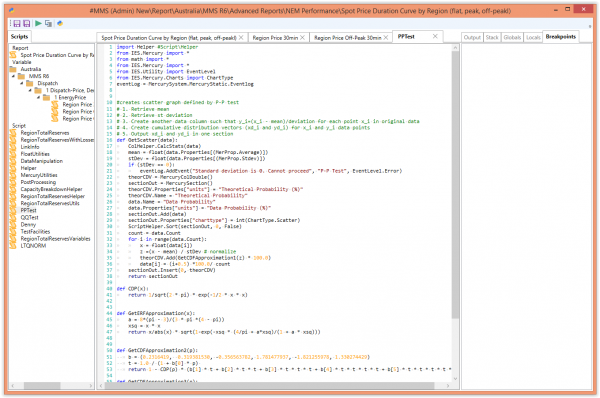
Task: Open RegionTotalReserves script item
Action: 45,133
